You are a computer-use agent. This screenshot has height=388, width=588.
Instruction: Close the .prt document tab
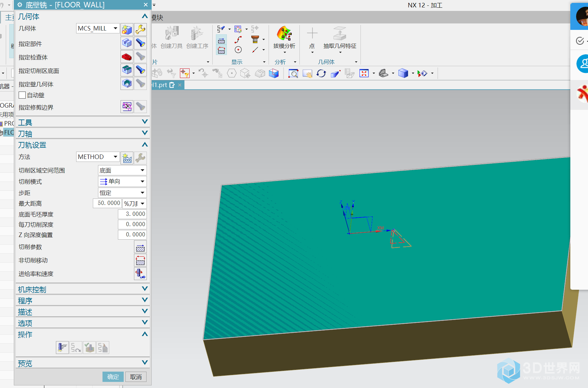coord(180,85)
